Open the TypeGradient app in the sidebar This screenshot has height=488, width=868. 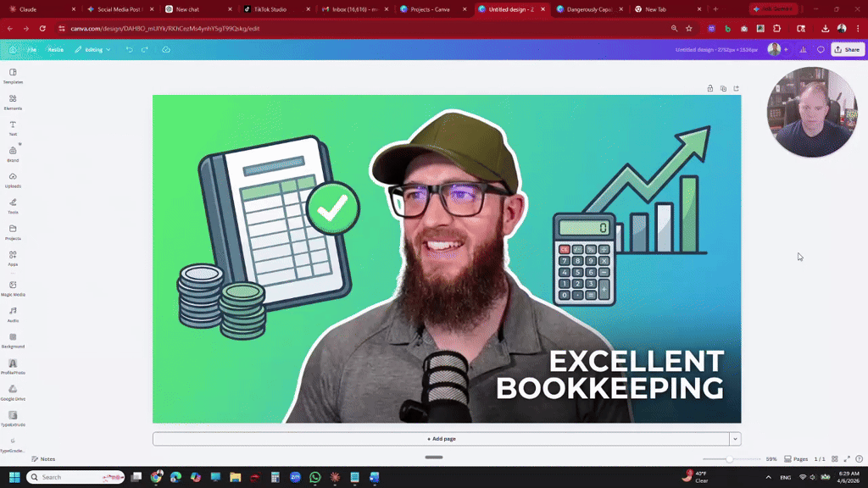click(x=13, y=444)
